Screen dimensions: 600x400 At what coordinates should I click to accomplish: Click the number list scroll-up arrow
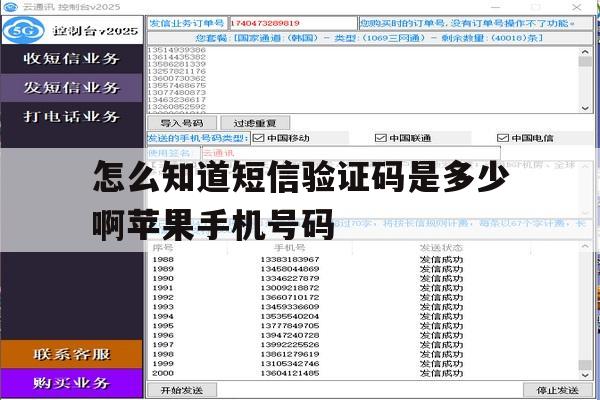[585, 51]
